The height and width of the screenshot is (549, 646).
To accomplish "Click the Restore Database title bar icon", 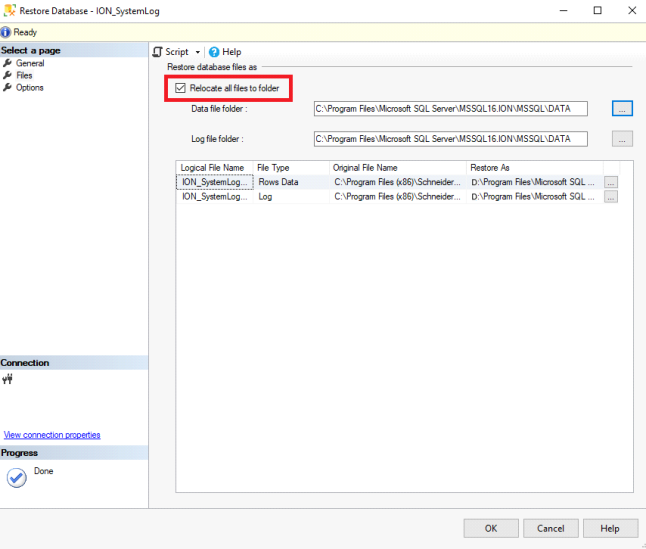I will 10,10.
